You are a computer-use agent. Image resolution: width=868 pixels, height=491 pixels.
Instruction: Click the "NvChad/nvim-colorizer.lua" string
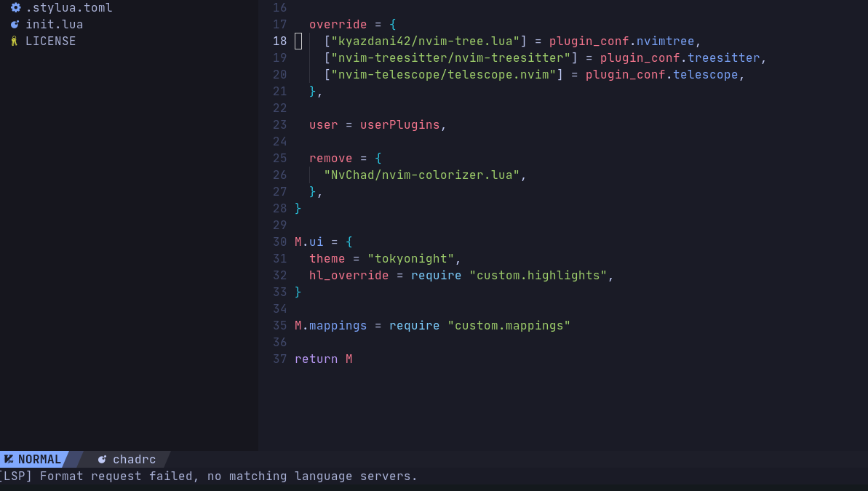tap(422, 175)
